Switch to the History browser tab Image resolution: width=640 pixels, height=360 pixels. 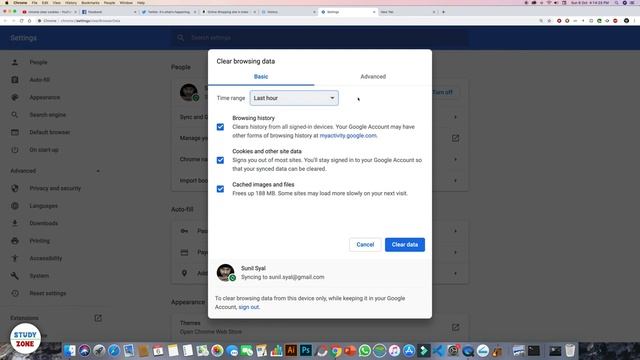288,12
